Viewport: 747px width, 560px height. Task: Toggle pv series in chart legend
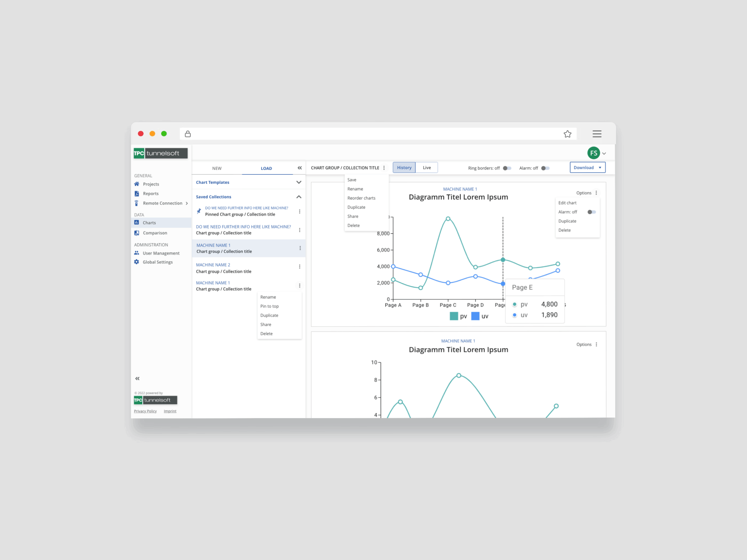(458, 316)
